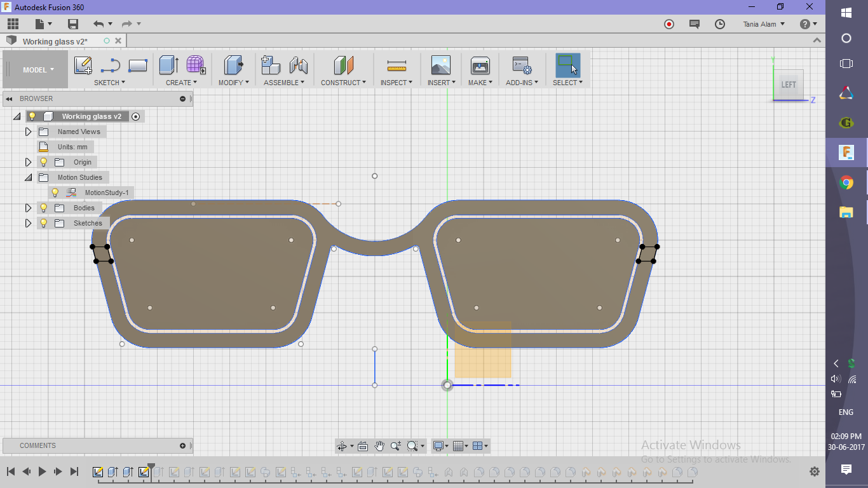Open Windows Start button
This screenshot has height=488, width=868.
click(846, 13)
